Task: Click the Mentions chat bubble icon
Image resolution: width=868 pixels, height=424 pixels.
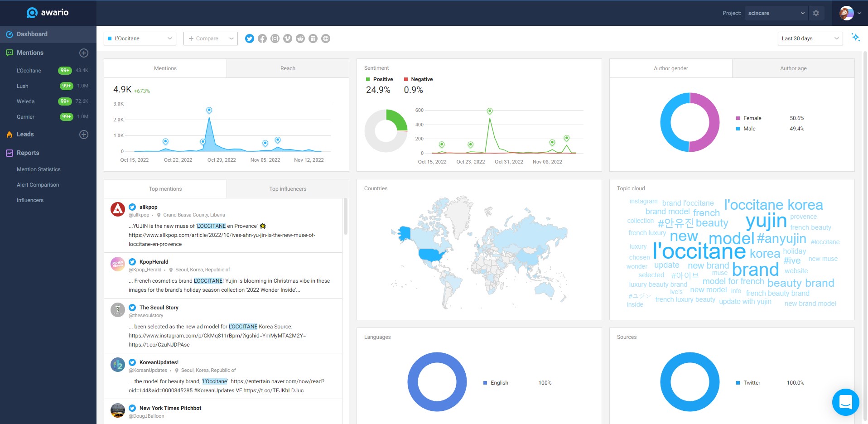Action: coord(9,53)
